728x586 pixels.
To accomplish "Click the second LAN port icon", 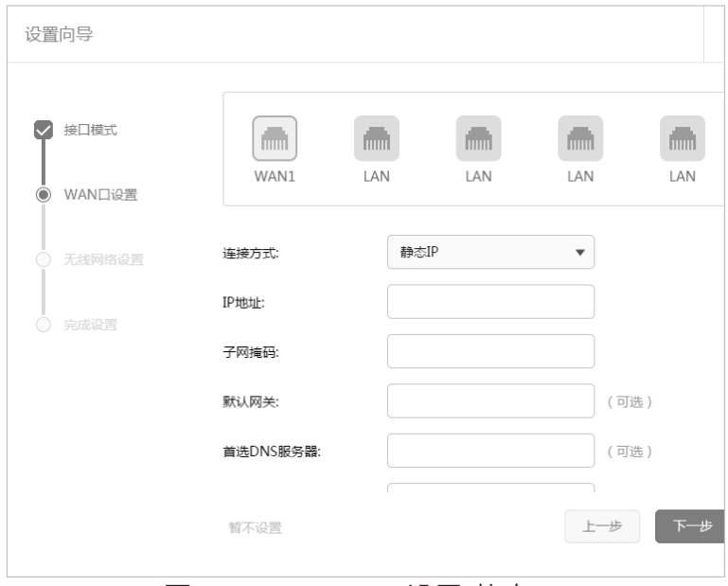I will [479, 138].
